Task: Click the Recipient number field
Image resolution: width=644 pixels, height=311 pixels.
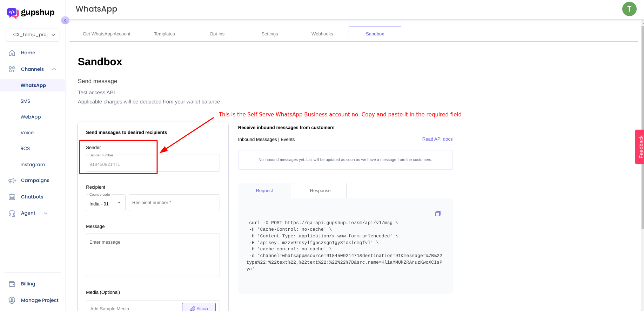Action: coord(174,203)
